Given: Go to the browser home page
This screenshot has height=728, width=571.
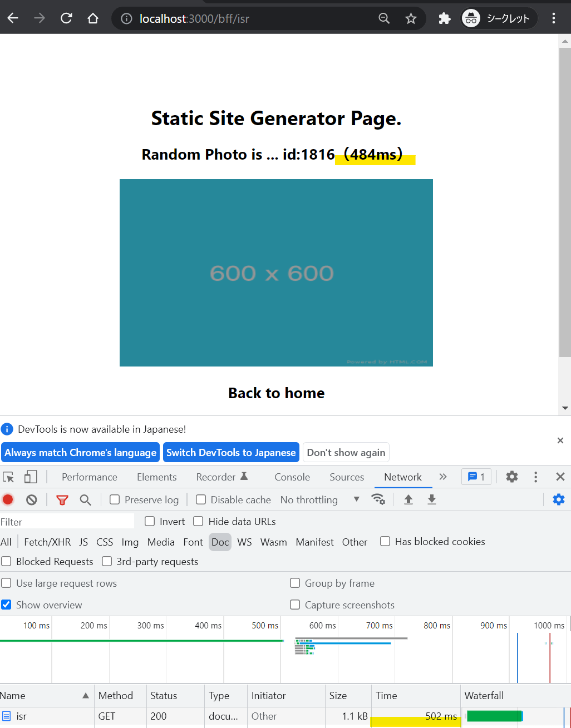Looking at the screenshot, I should pyautogui.click(x=93, y=18).
